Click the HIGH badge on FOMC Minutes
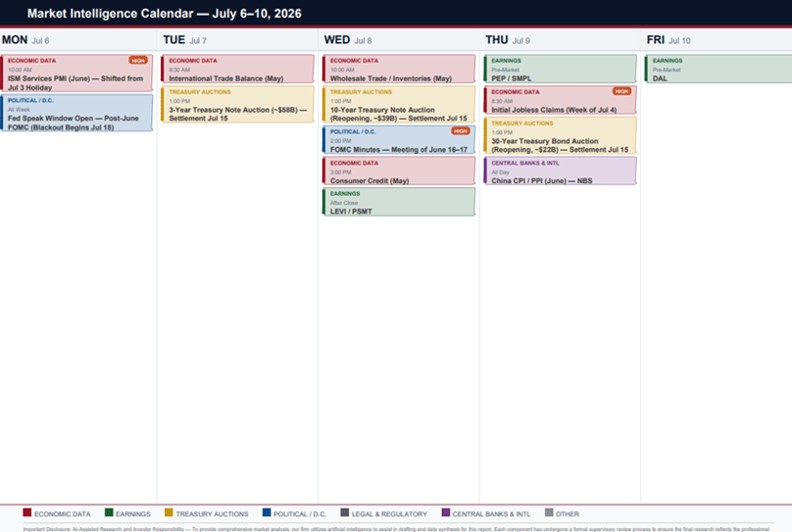Image resolution: width=792 pixels, height=532 pixels. pos(460,130)
